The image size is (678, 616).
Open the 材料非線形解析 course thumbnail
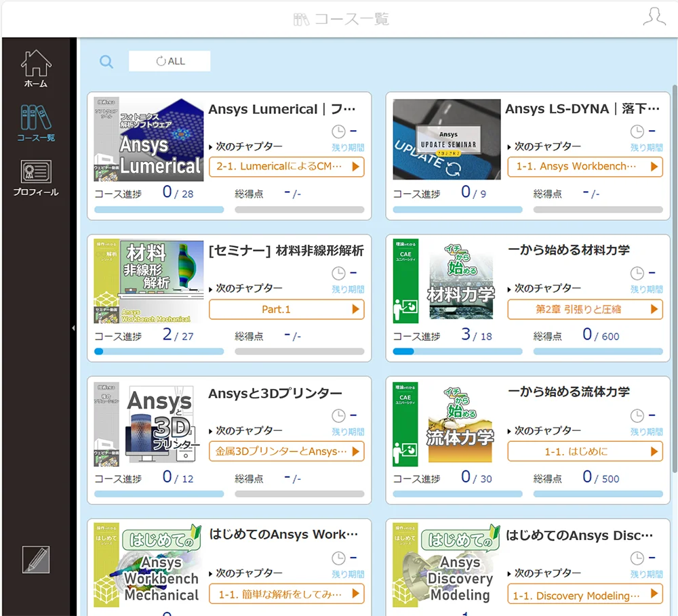[148, 281]
